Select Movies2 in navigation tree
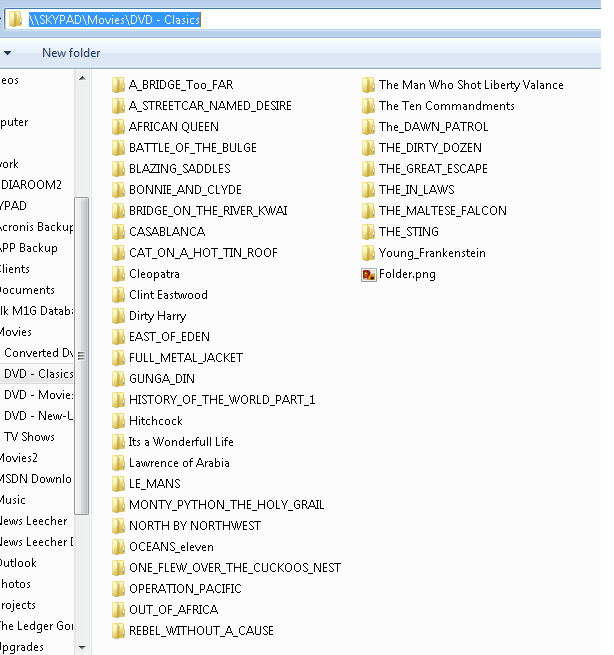This screenshot has height=655, width=614. point(19,458)
